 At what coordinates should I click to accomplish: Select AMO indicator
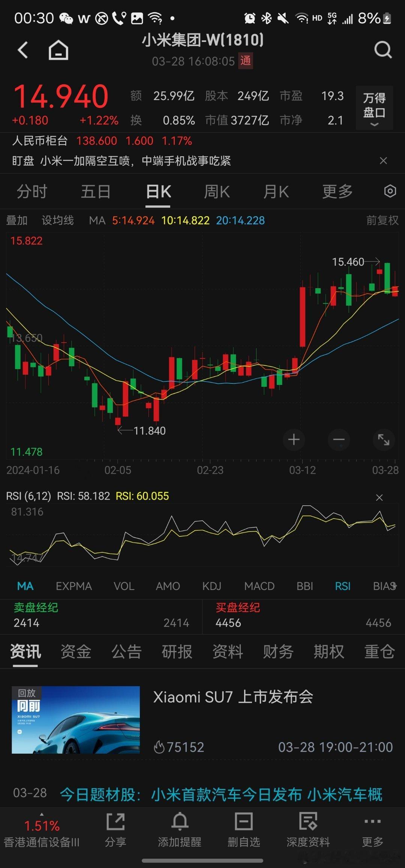click(x=168, y=586)
